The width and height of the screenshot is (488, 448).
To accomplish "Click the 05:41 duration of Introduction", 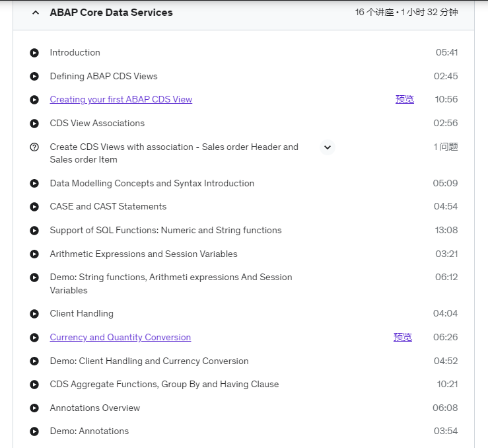I will [446, 52].
